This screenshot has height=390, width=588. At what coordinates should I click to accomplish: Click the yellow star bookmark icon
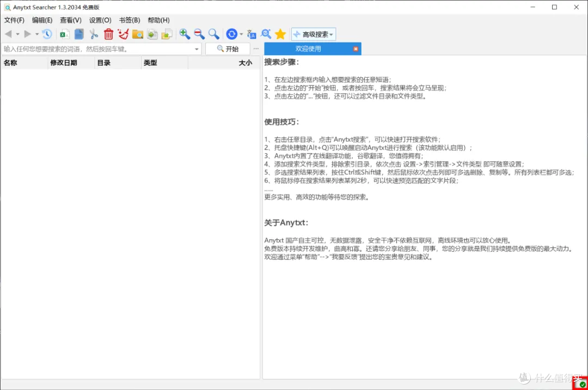[280, 34]
